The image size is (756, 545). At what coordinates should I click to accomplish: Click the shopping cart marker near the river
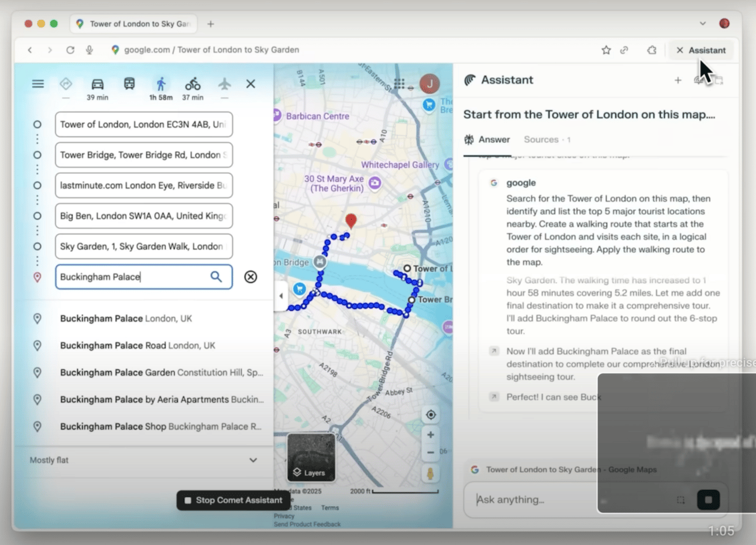300,289
